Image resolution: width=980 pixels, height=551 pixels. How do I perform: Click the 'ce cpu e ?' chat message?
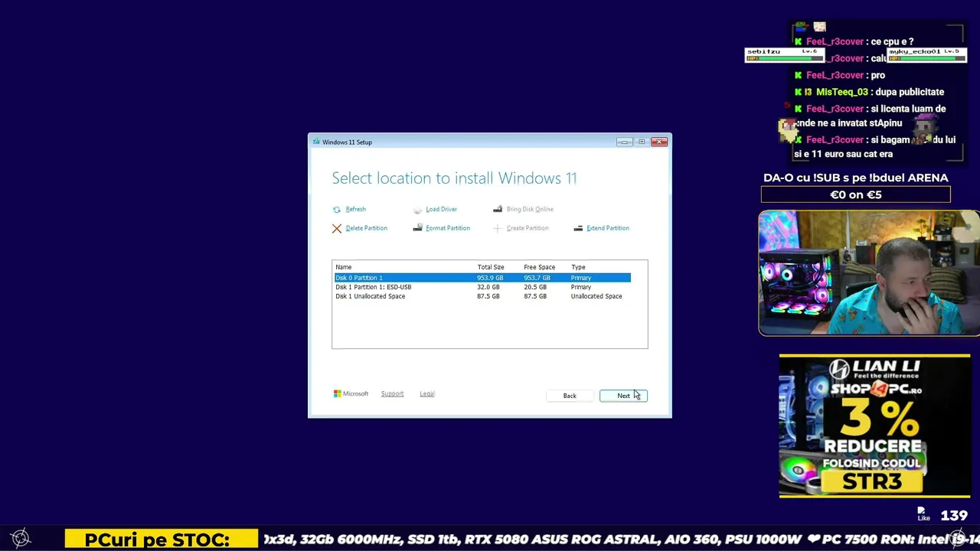[892, 41]
